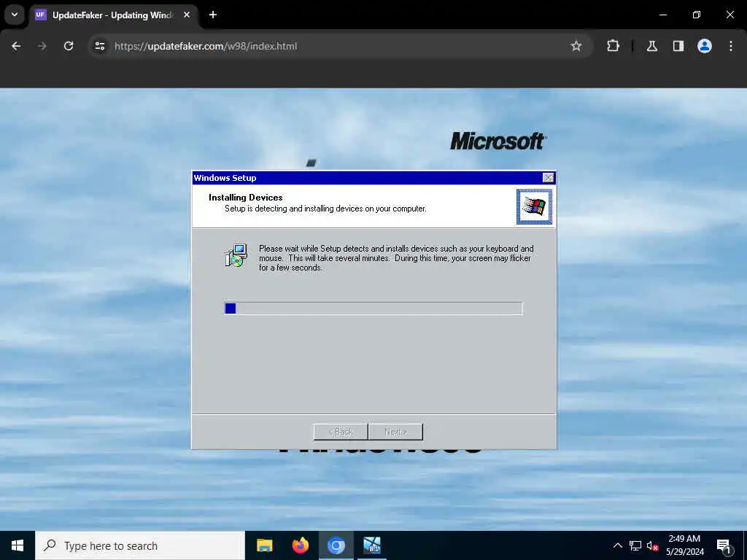
Task: Close the UpdateFaker tab
Action: (187, 15)
